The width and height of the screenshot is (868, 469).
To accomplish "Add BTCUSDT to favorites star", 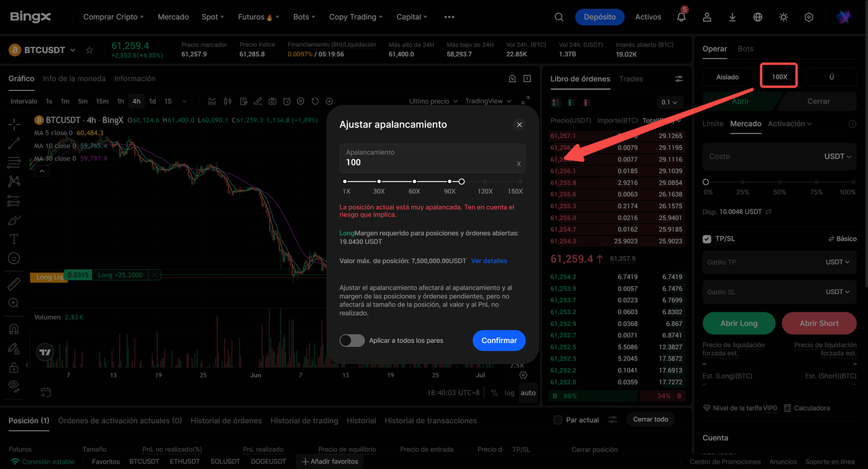I will (90, 50).
